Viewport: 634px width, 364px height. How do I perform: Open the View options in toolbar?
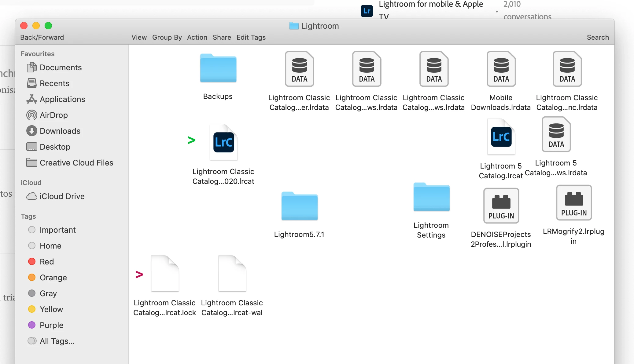(x=139, y=37)
